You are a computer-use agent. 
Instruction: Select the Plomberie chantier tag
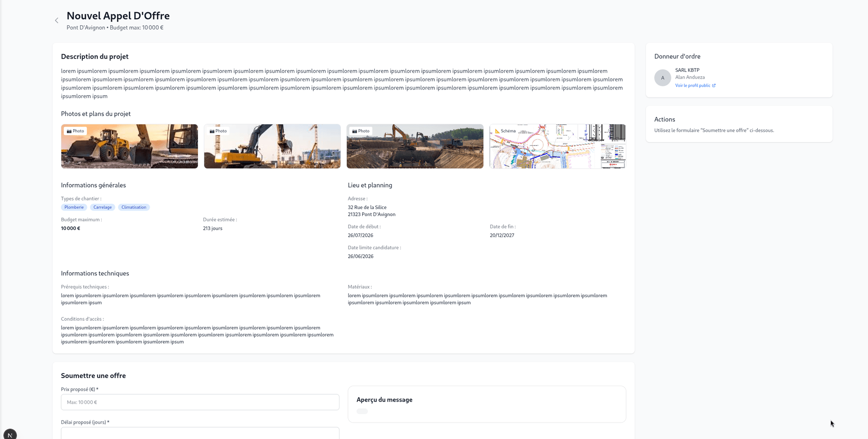click(x=74, y=207)
